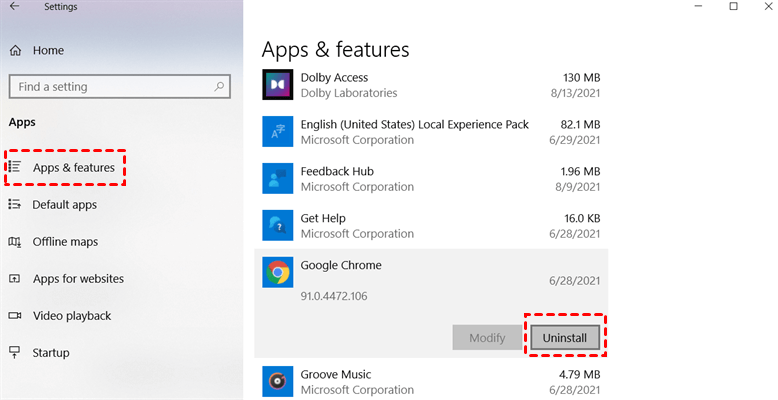Image resolution: width=778 pixels, height=400 pixels.
Task: Go to Apps for websites
Action: point(78,279)
